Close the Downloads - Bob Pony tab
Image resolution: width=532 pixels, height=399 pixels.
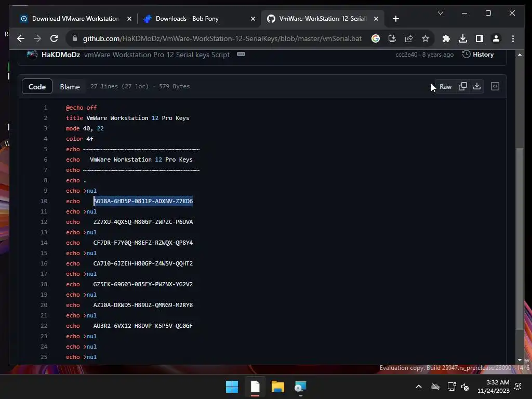pos(253,19)
